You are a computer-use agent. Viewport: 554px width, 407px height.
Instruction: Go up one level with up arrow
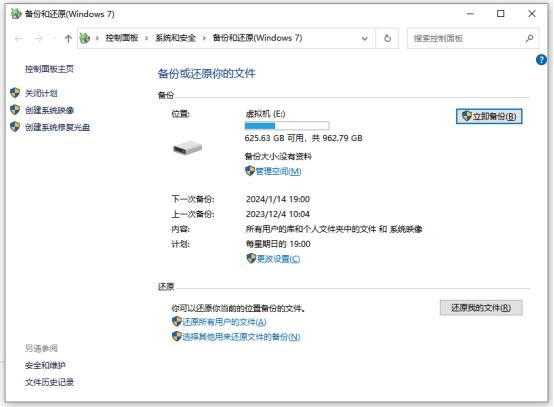[68, 38]
